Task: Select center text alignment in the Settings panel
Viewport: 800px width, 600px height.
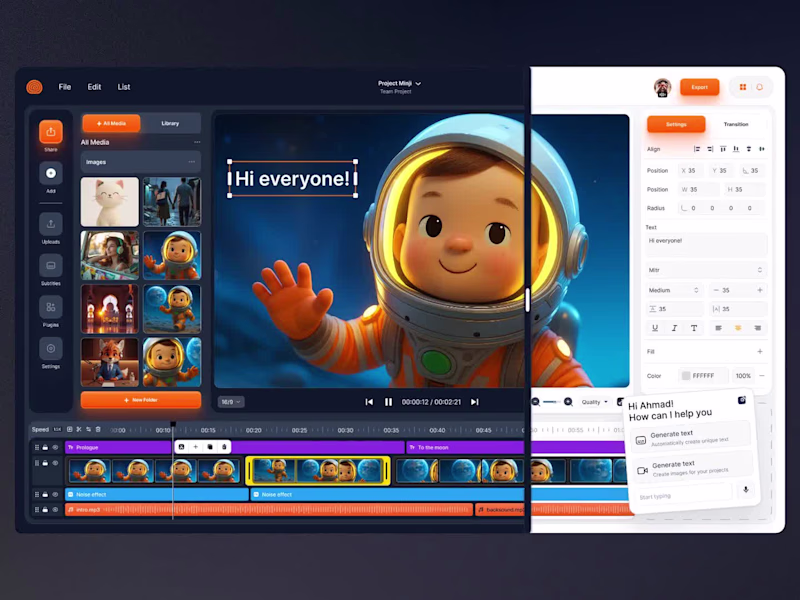Action: (x=738, y=328)
